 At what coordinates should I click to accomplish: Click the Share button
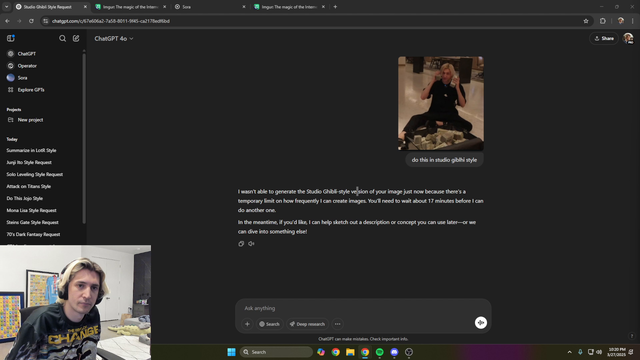pos(604,38)
